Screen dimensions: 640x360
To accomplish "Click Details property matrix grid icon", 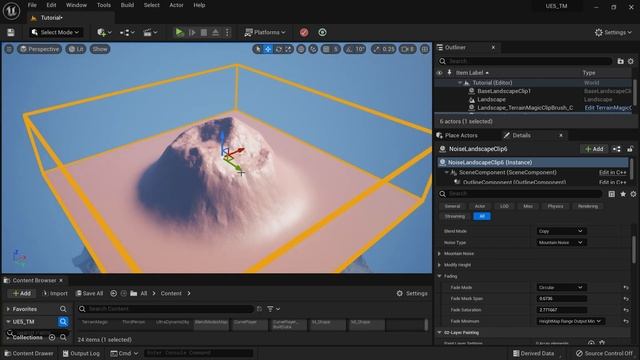I will tap(611, 194).
